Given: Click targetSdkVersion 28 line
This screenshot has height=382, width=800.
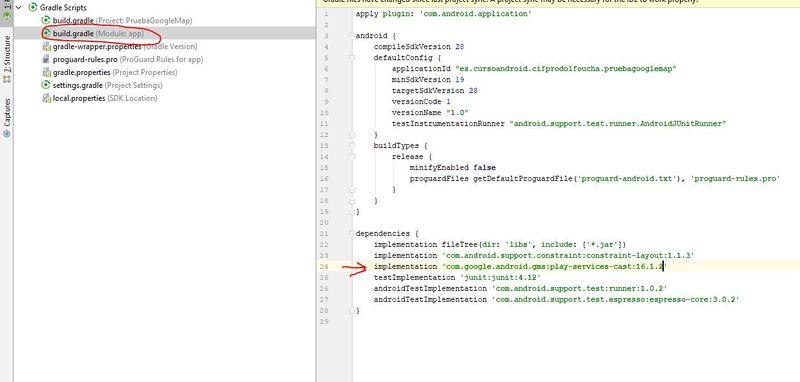Looking at the screenshot, I should click(435, 90).
